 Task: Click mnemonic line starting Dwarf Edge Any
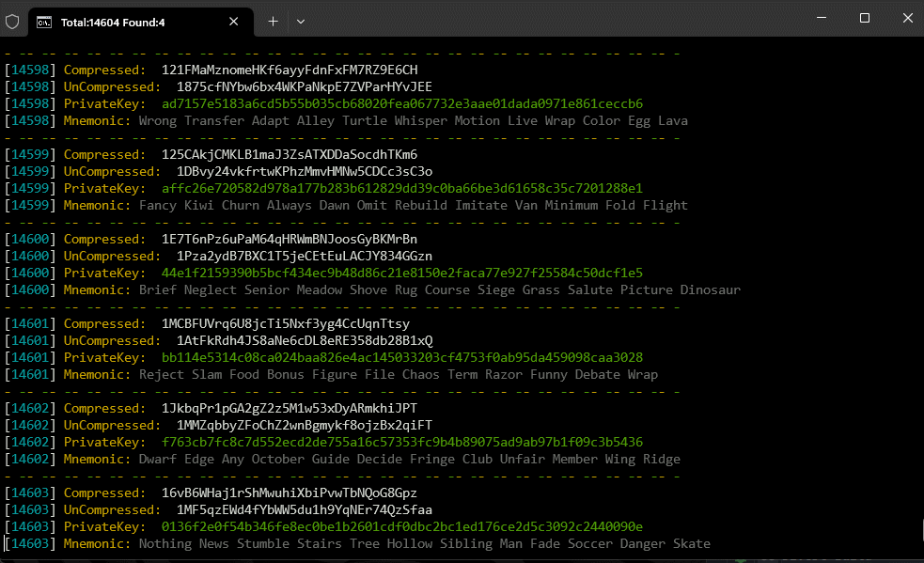410,460
